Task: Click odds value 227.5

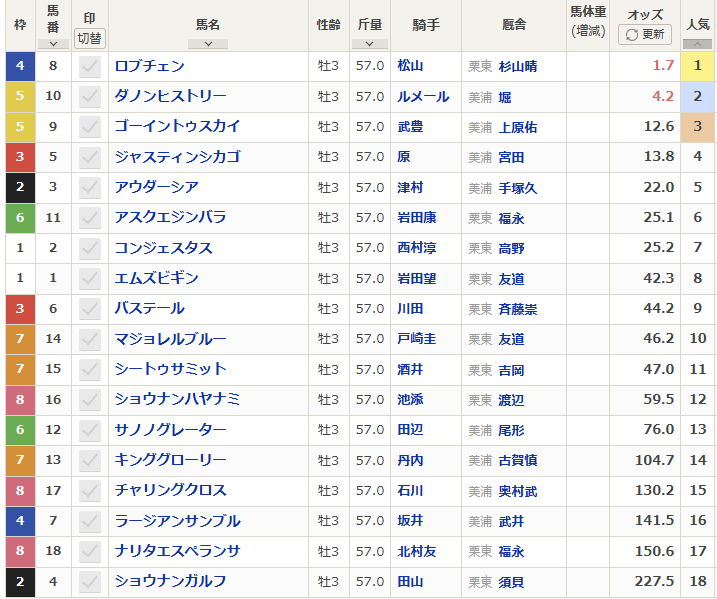Action: 654,581
